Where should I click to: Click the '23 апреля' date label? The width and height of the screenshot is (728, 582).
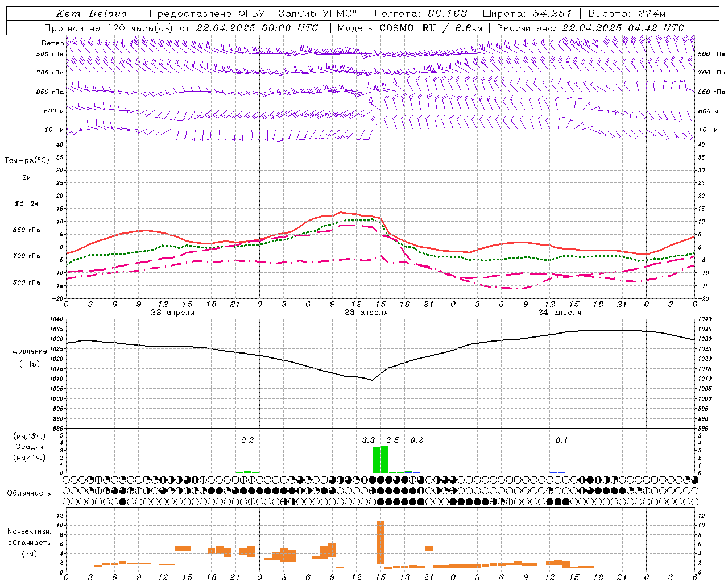tap(366, 313)
